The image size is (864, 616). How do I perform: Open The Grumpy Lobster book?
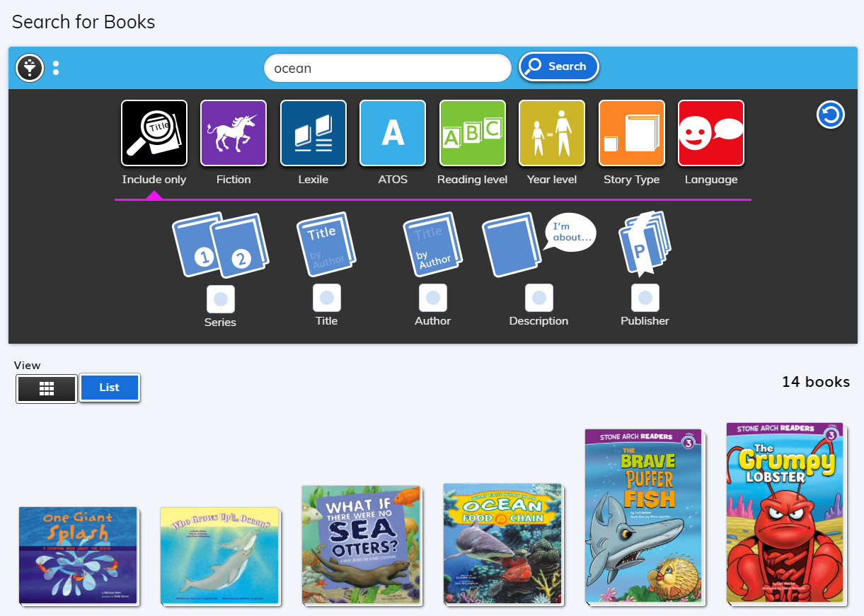786,513
